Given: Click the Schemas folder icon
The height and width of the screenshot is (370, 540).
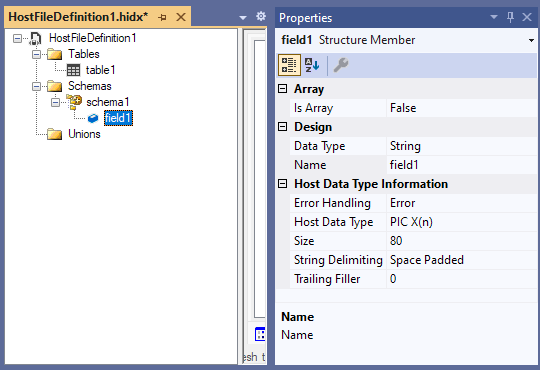Looking at the screenshot, I should (54, 86).
